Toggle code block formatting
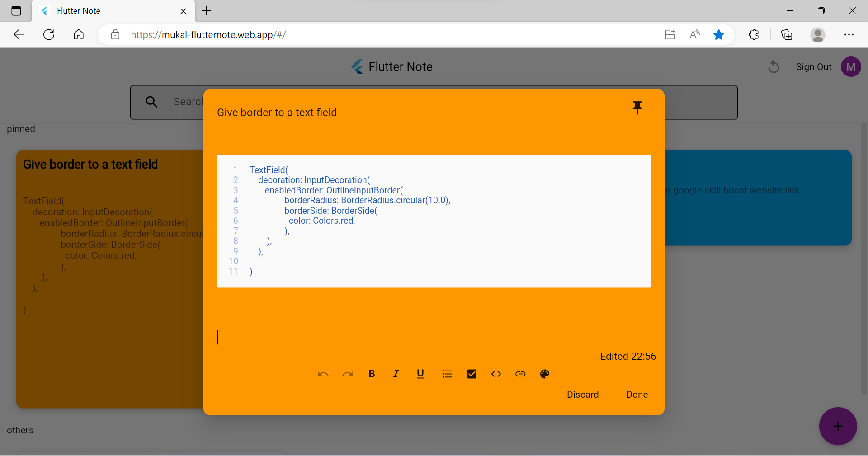868x456 pixels. click(496, 374)
